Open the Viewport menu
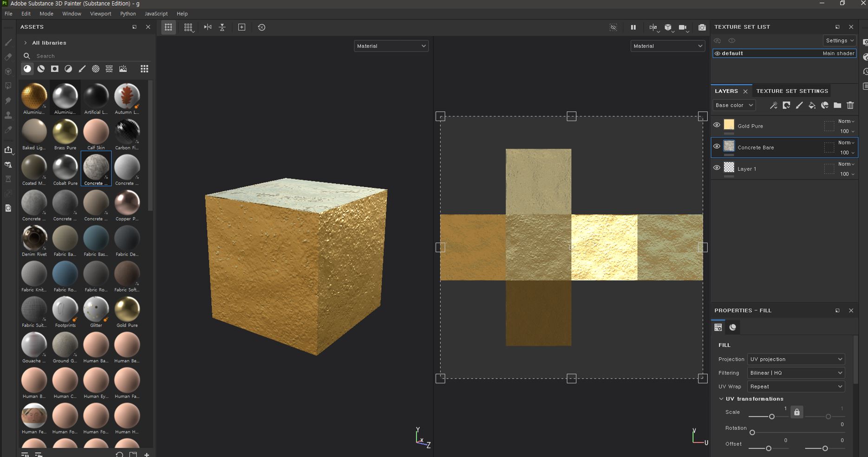The height and width of the screenshot is (457, 868). (100, 13)
